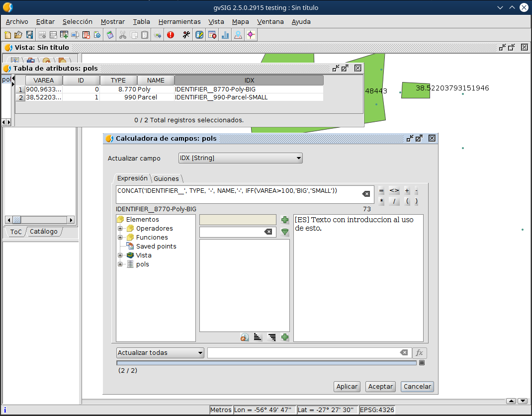Clear the expression with its backspace icon

(x=365, y=194)
